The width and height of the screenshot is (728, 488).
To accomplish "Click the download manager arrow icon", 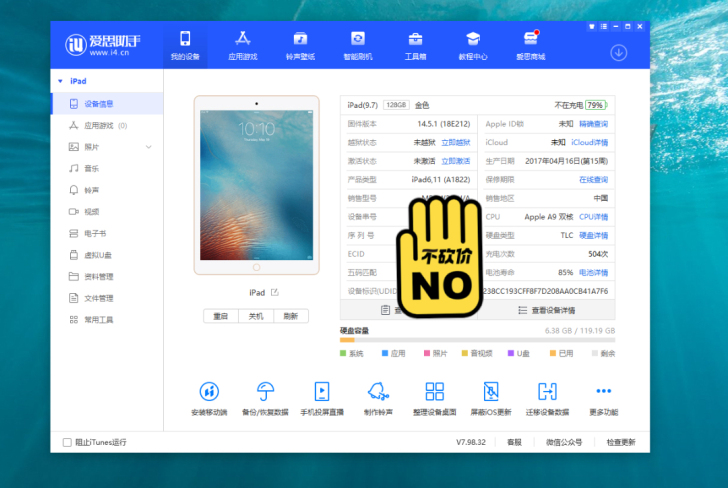I will tap(618, 52).
